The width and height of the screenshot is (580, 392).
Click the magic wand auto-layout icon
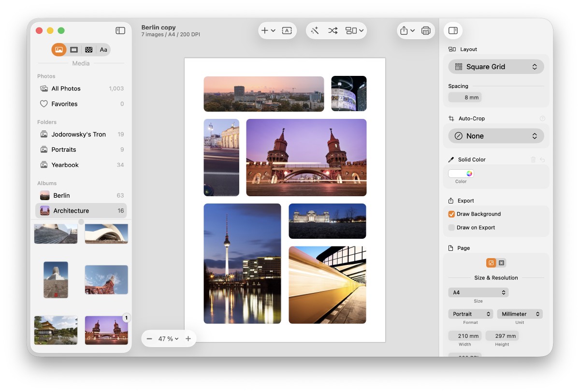[x=315, y=30]
